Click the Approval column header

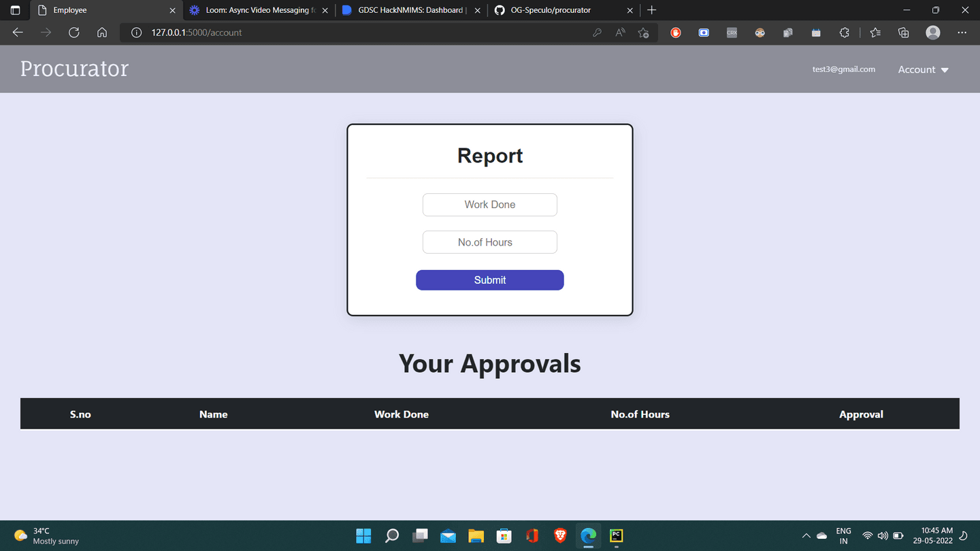click(862, 414)
